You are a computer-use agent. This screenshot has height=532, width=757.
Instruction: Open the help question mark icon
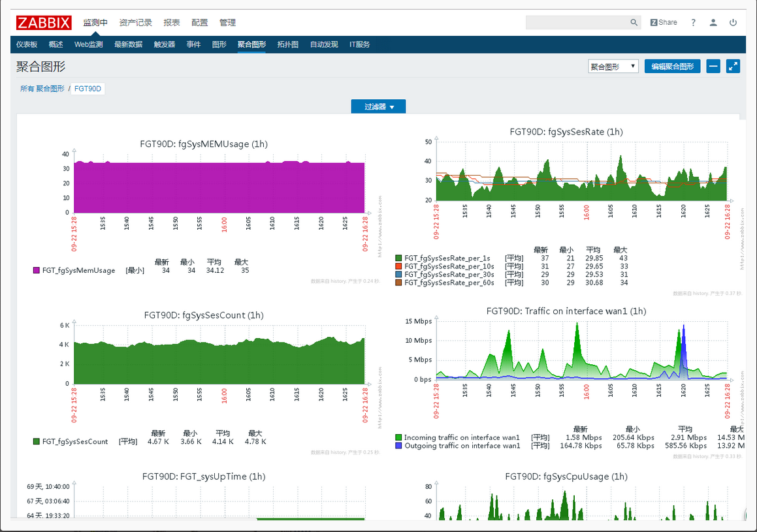[694, 22]
